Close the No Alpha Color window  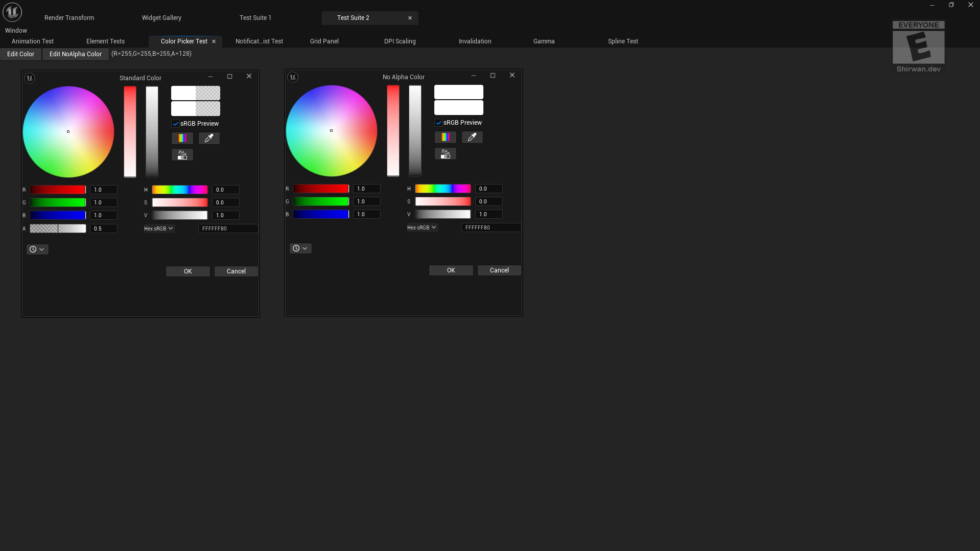pos(512,75)
